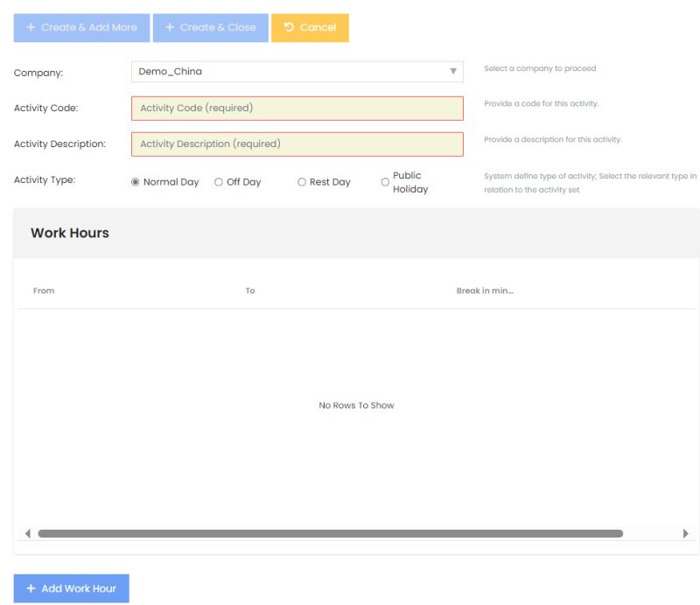Click the right scroll arrow of the horizontal scrollbar
Image resolution: width=700 pixels, height=605 pixels.
click(x=688, y=532)
